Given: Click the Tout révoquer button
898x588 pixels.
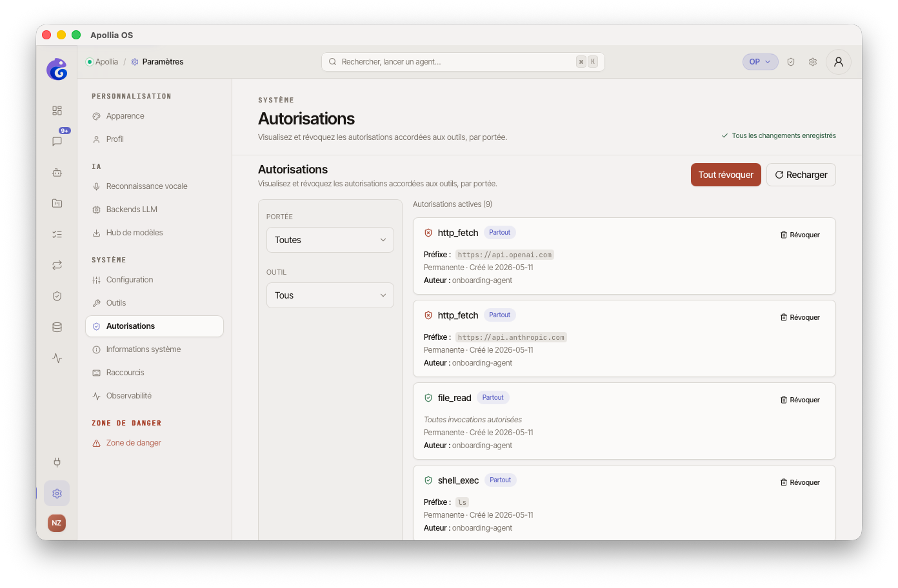Looking at the screenshot, I should point(726,175).
